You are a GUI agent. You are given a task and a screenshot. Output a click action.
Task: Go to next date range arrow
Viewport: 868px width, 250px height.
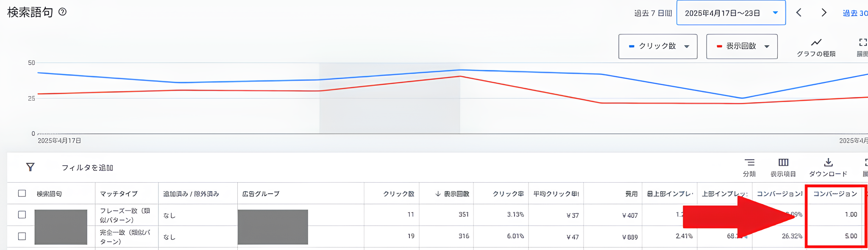coord(824,13)
